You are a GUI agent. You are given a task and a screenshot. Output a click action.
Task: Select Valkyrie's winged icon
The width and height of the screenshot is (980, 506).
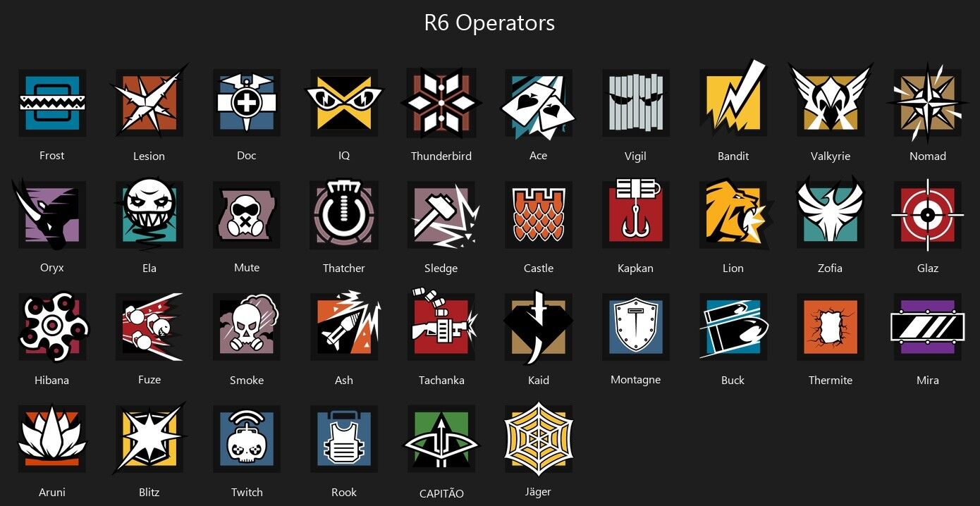pyautogui.click(x=831, y=99)
